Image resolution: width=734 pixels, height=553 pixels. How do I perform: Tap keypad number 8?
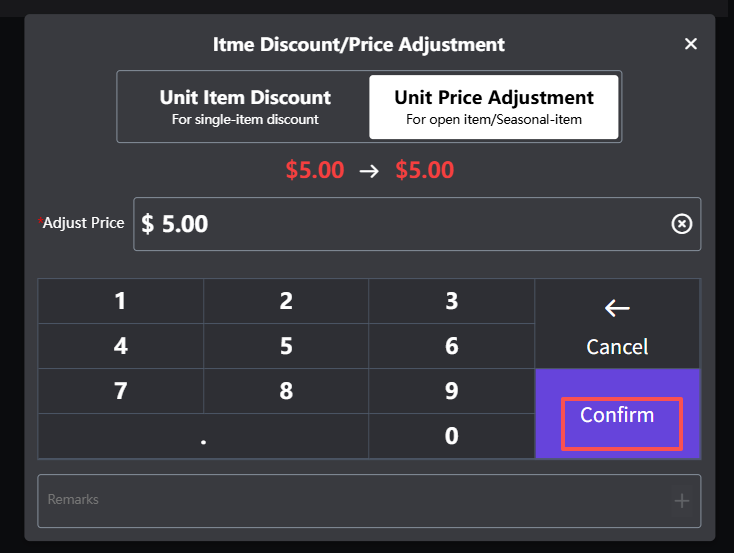[x=286, y=391]
